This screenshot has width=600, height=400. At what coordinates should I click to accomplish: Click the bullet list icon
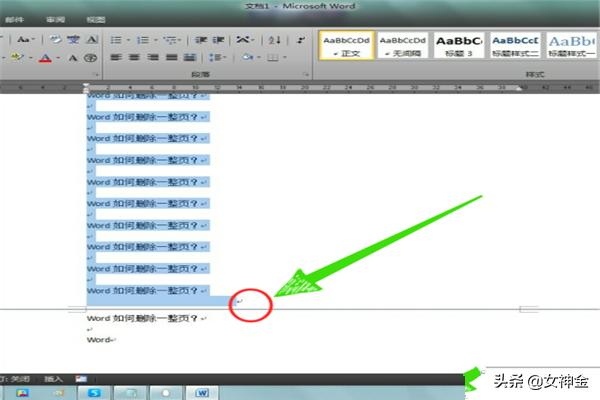point(117,40)
